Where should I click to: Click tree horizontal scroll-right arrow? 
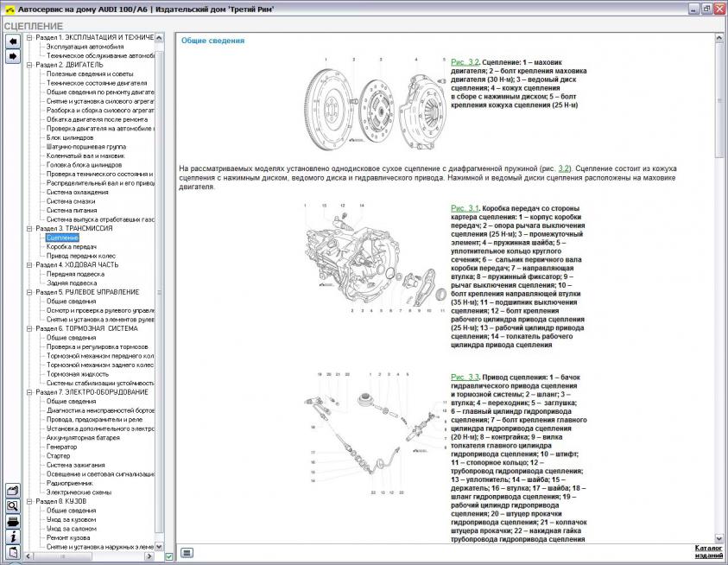tap(149, 556)
